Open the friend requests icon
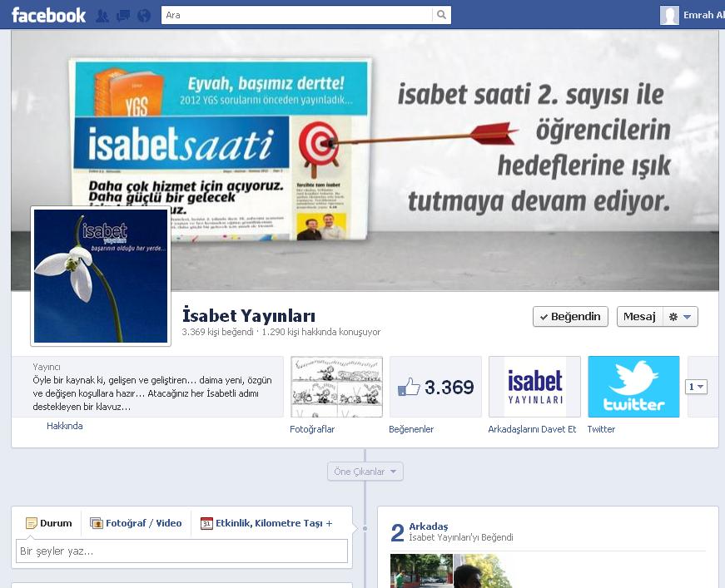Viewport: 725px width, 588px height. pyautogui.click(x=102, y=16)
